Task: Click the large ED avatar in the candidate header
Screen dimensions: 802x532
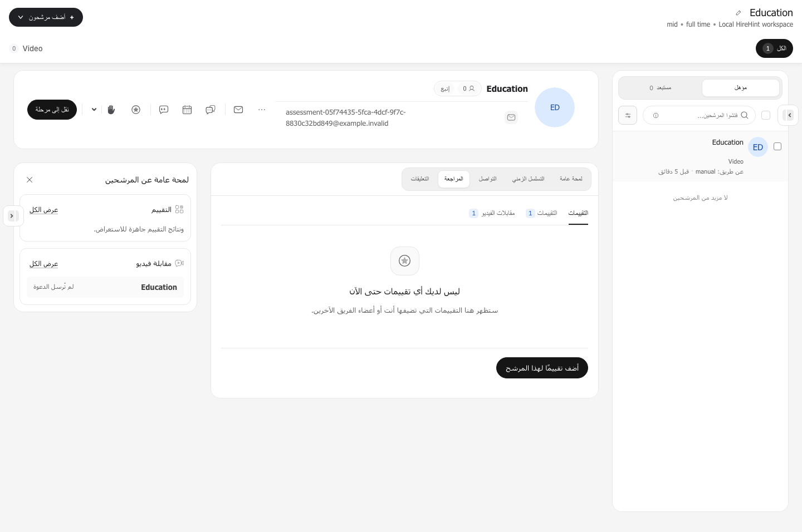Action: (x=555, y=107)
